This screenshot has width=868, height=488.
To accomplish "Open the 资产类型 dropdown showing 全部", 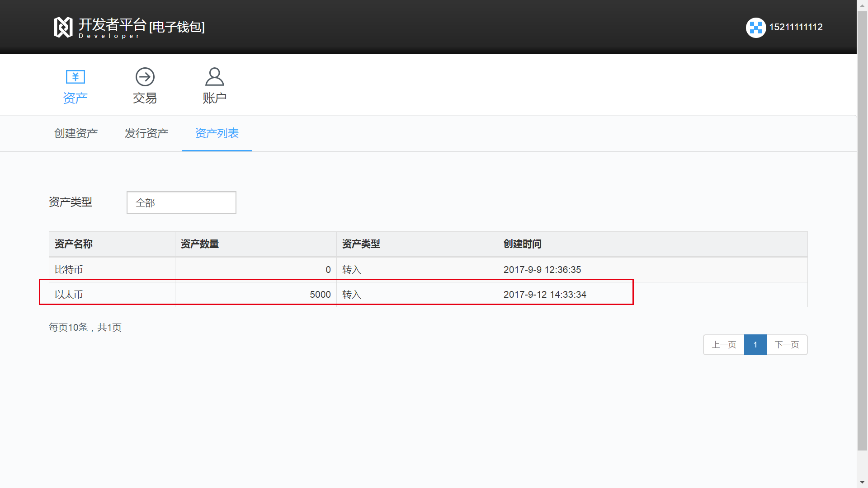I will pyautogui.click(x=181, y=202).
